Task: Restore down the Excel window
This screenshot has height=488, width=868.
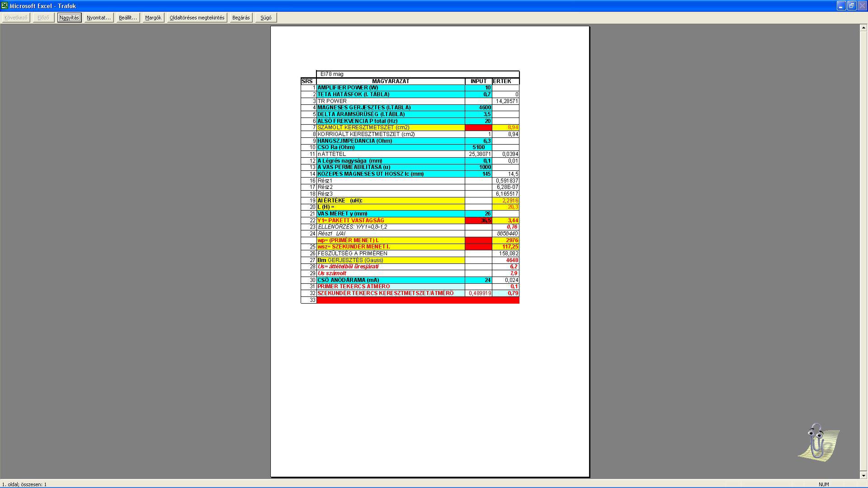Action: 851,5
